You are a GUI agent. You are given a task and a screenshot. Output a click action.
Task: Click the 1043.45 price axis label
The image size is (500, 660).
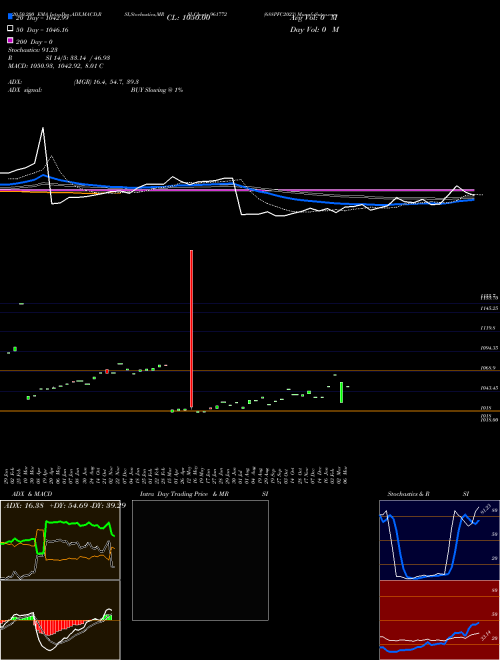tap(489, 388)
